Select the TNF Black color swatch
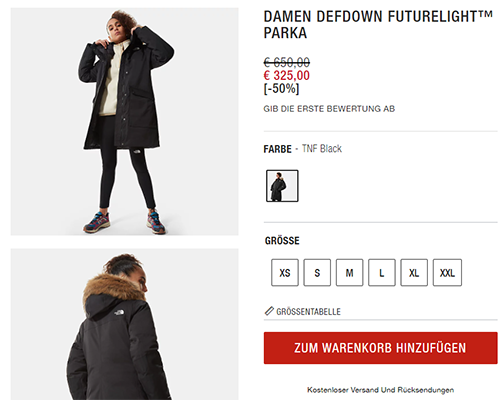This screenshot has height=400, width=500. click(282, 186)
